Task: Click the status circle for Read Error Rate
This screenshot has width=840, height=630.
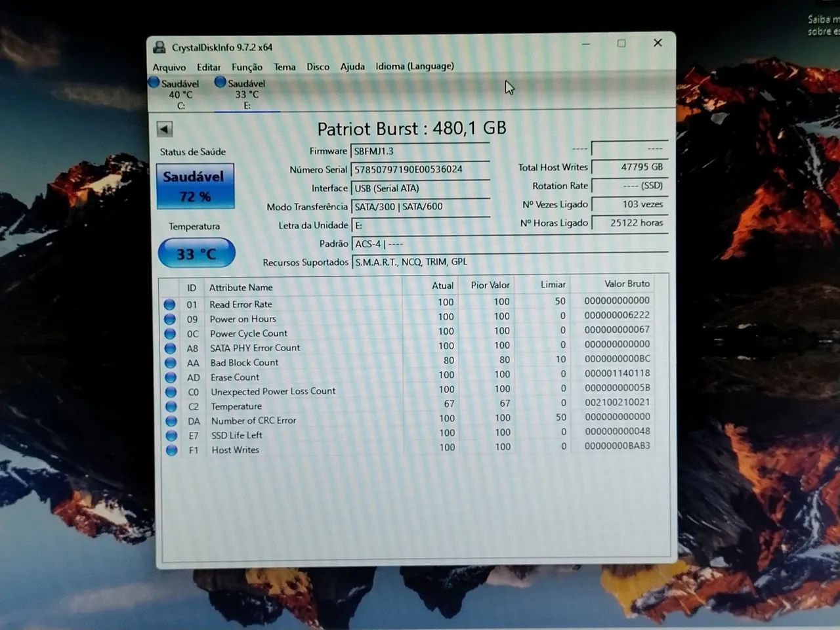Action: click(x=169, y=304)
